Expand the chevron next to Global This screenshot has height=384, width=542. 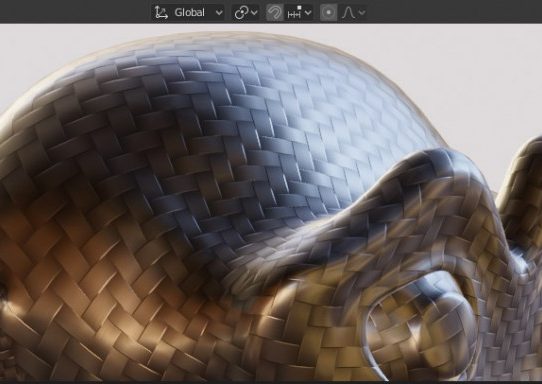click(x=219, y=13)
